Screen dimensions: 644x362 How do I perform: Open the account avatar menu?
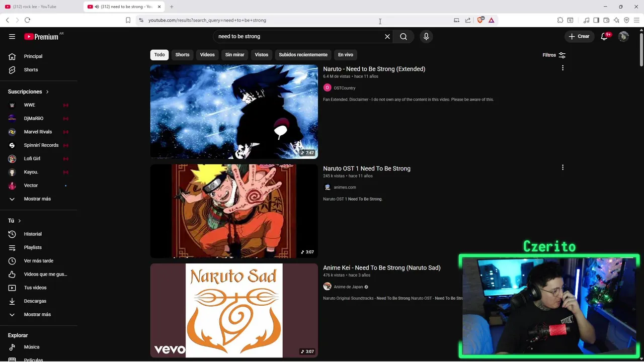[x=623, y=37]
